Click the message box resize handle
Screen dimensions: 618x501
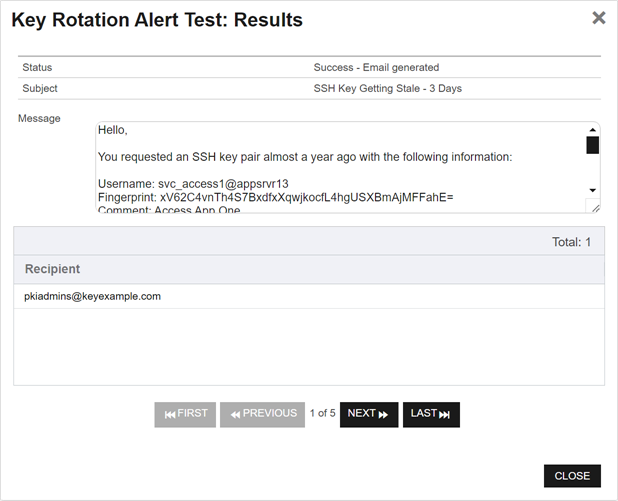point(595,207)
